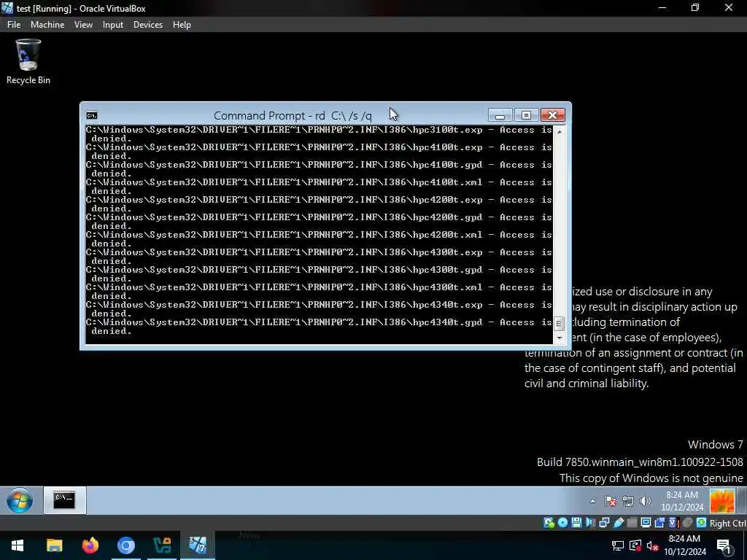Open host notification center icon
The image size is (747, 560).
coord(724,546)
